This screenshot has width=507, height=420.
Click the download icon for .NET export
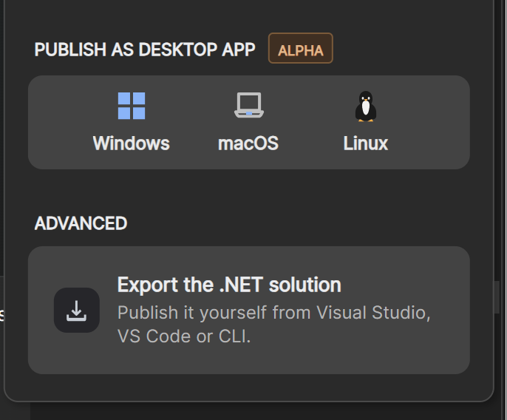tap(77, 311)
